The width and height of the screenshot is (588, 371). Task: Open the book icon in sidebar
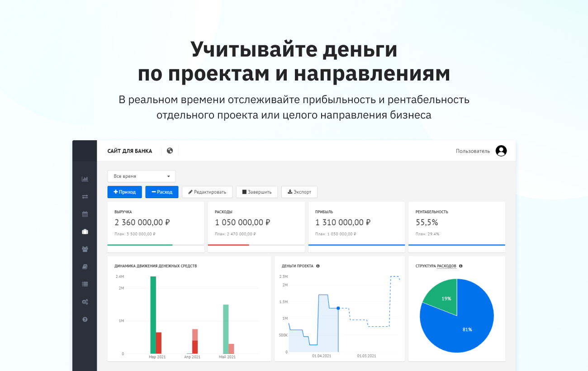point(85,267)
